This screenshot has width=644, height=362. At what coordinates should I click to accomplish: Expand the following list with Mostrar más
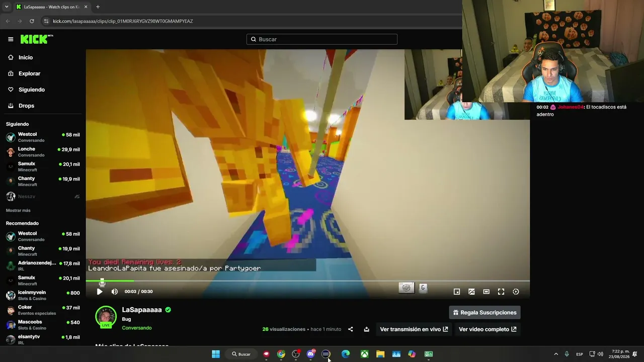pyautogui.click(x=18, y=210)
